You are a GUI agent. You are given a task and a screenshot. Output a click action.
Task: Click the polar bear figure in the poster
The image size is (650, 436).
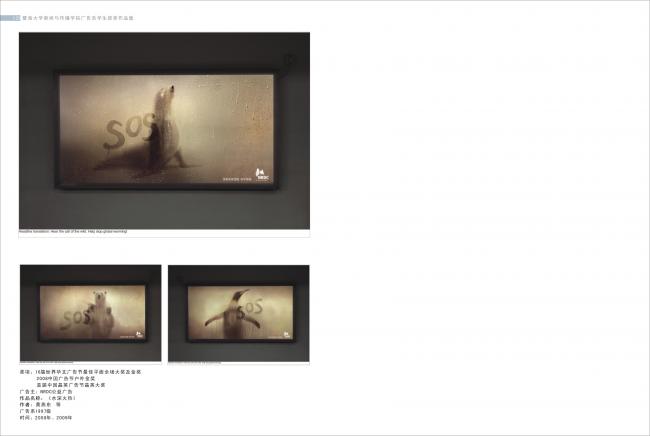pos(100,314)
